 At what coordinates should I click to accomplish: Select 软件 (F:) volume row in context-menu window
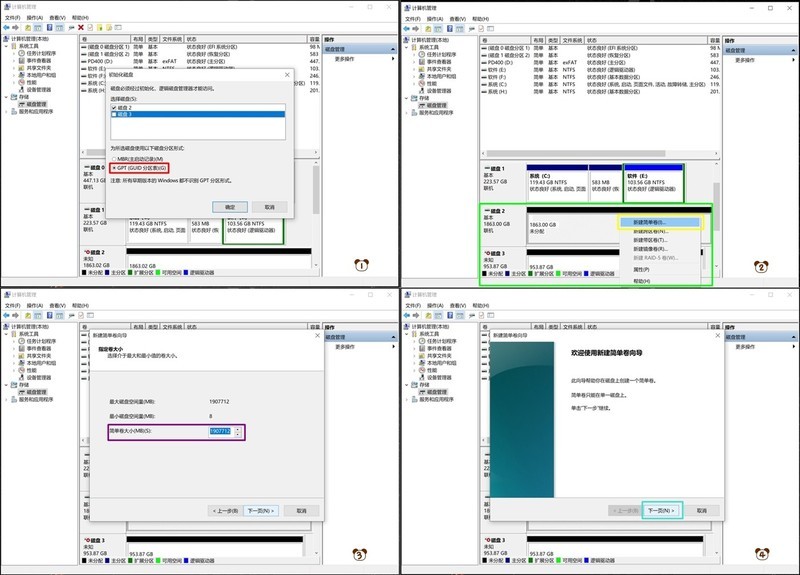(x=601, y=77)
